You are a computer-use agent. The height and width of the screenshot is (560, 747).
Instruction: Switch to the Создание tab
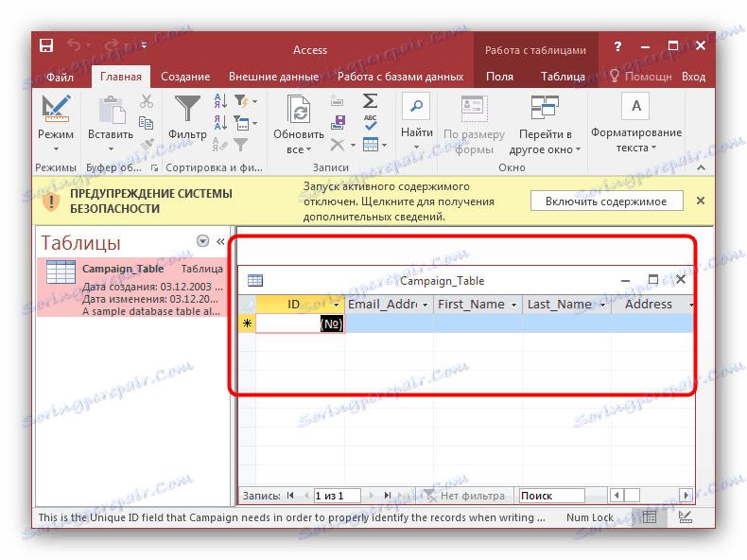click(185, 77)
